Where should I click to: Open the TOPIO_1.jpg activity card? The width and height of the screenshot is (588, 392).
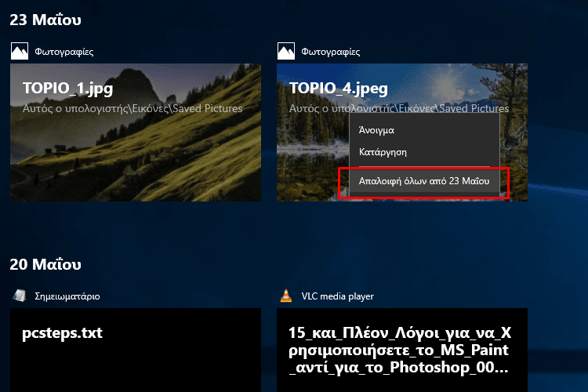point(136,132)
